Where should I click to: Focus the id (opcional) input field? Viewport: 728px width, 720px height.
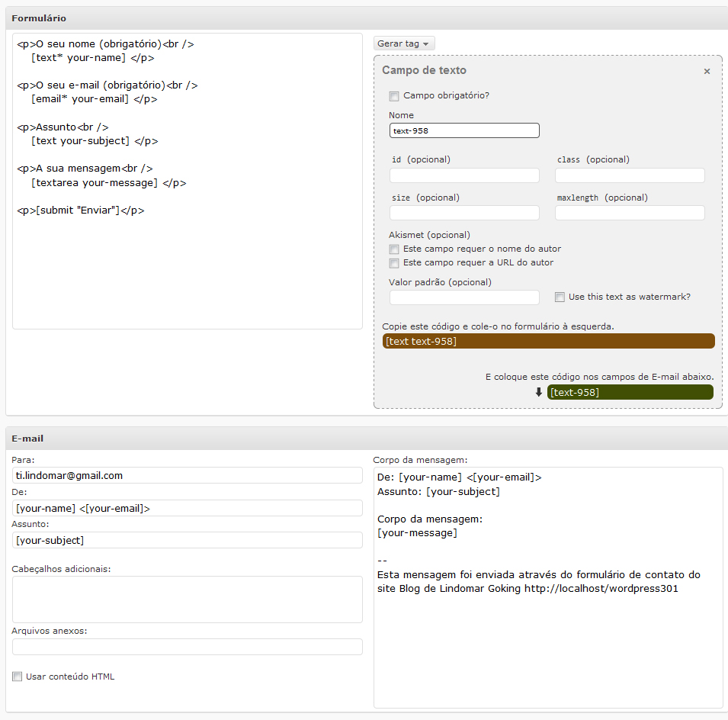[x=464, y=175]
